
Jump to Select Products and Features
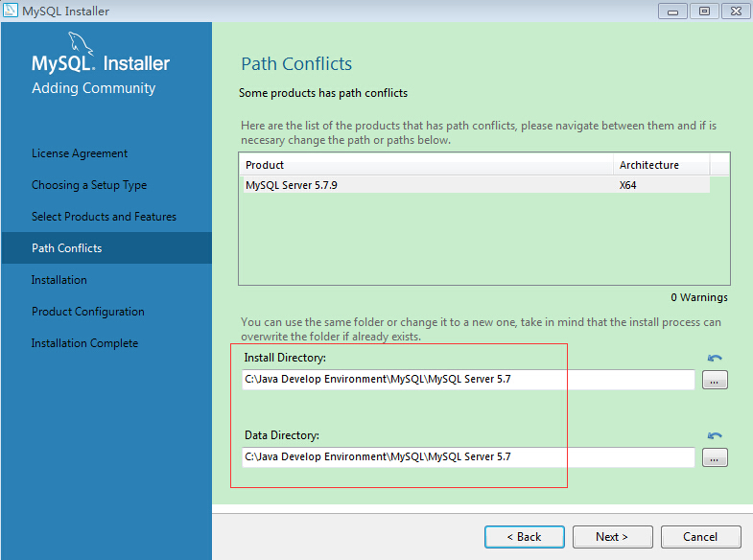point(104,217)
